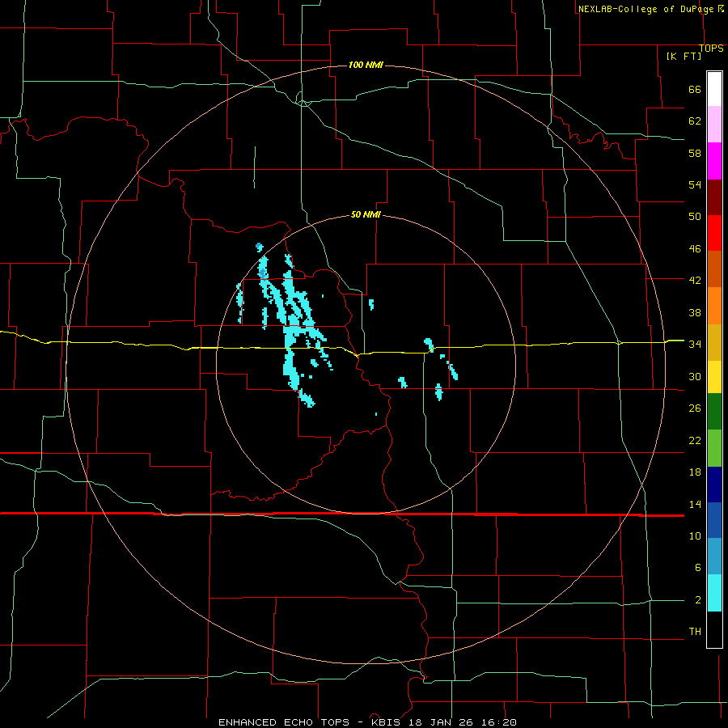
Task: Click the 'KBIS' radar site identifier
Action: pyautogui.click(x=388, y=722)
